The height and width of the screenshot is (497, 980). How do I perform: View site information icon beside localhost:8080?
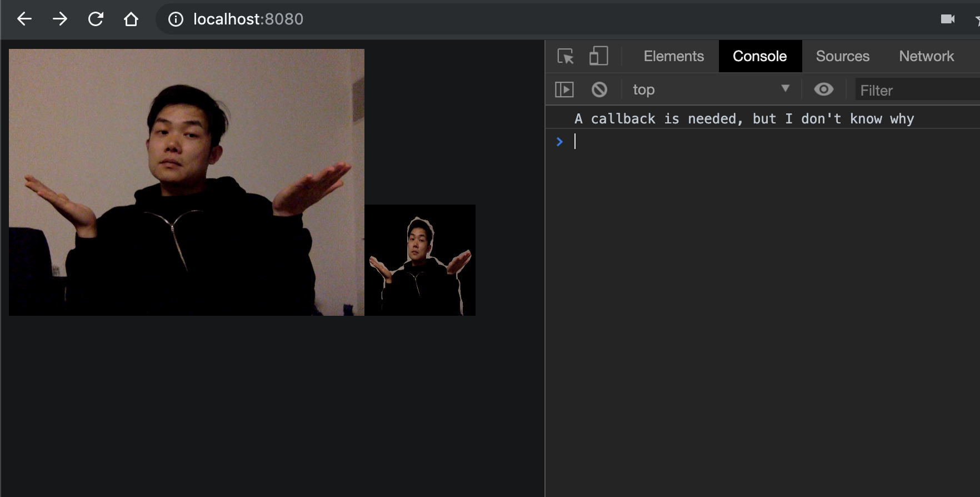[x=176, y=19]
